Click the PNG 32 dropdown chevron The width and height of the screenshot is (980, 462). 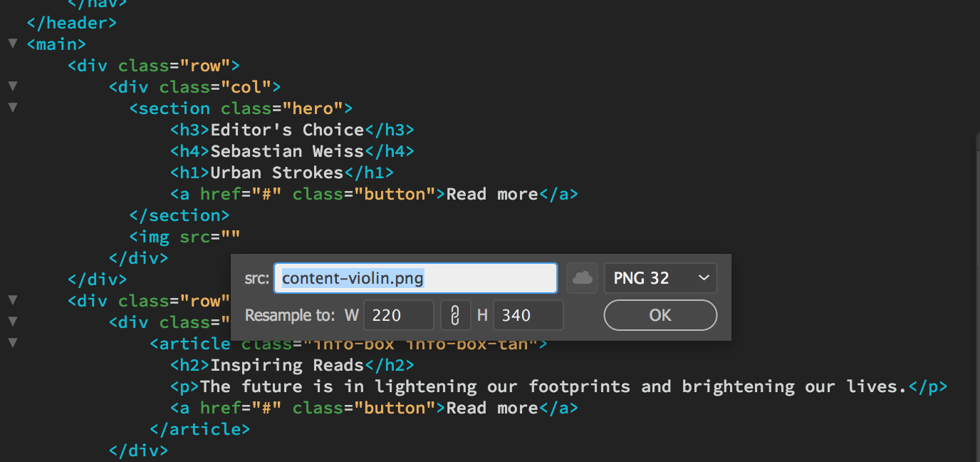[704, 279]
